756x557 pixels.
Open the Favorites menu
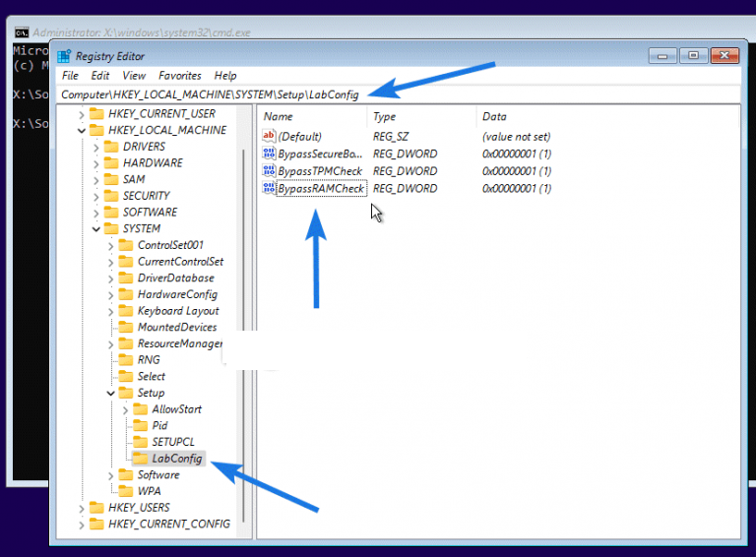pos(180,76)
